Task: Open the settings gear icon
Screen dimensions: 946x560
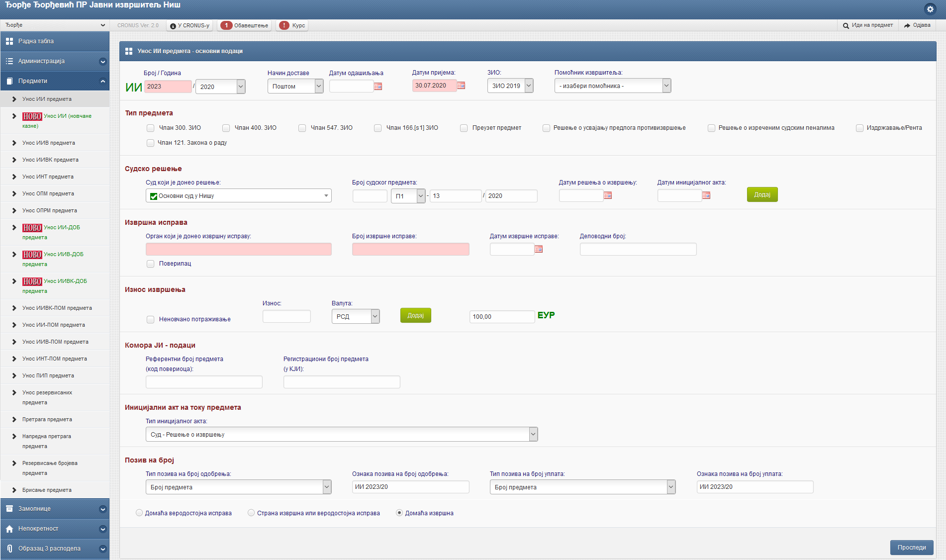Action: (930, 9)
